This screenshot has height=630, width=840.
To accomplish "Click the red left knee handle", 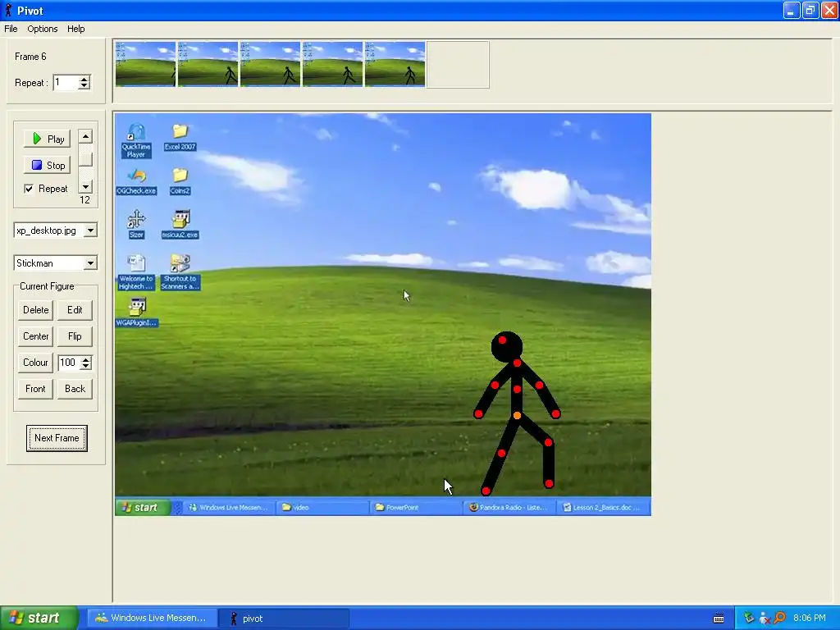I will 501,453.
